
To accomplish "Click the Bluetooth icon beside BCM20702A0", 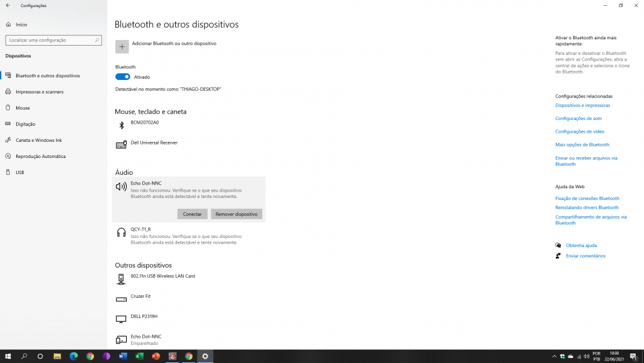I will tap(121, 125).
